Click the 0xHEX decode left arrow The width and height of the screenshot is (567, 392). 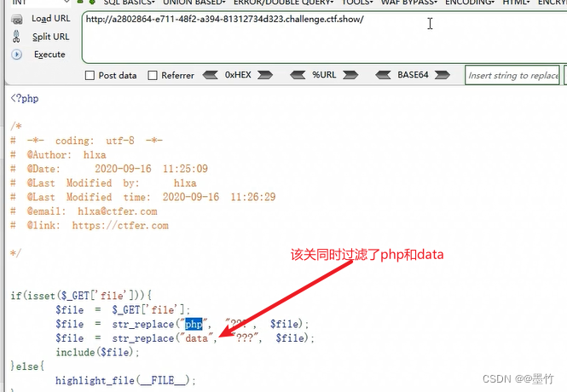click(x=210, y=75)
